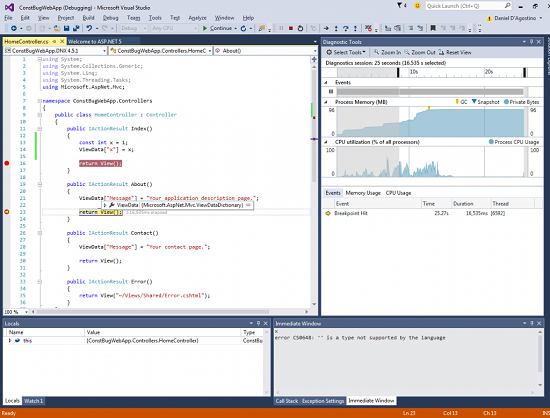Click the Save All toolbar icon
This screenshot has width=550, height=418.
(76, 28)
